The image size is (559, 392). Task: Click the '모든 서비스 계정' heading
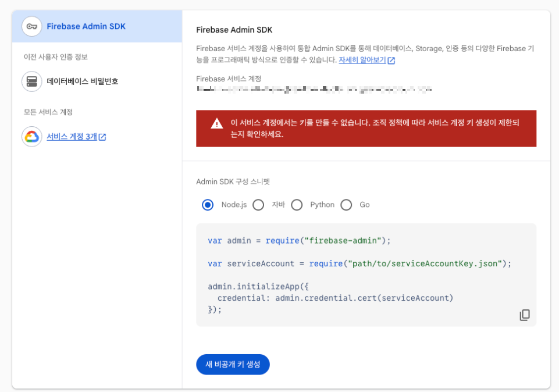48,112
